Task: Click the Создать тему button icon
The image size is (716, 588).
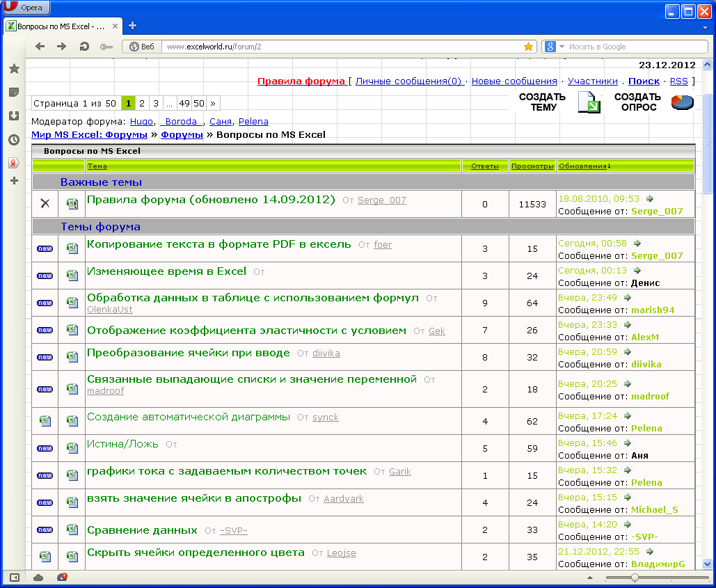Action: pos(589,102)
